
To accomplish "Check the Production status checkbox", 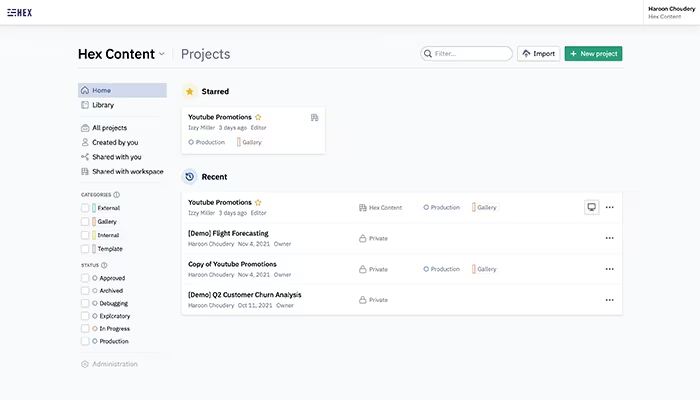I will 85,341.
